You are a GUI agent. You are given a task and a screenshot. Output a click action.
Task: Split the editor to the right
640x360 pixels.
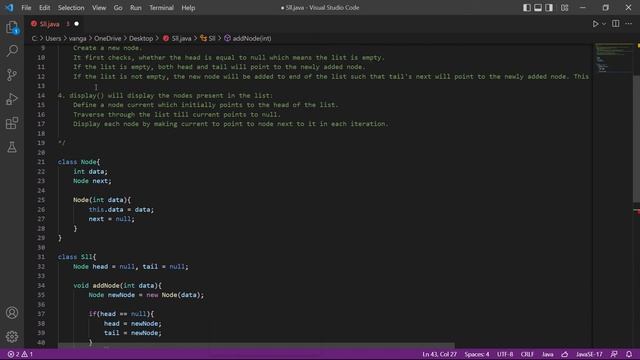616,24
